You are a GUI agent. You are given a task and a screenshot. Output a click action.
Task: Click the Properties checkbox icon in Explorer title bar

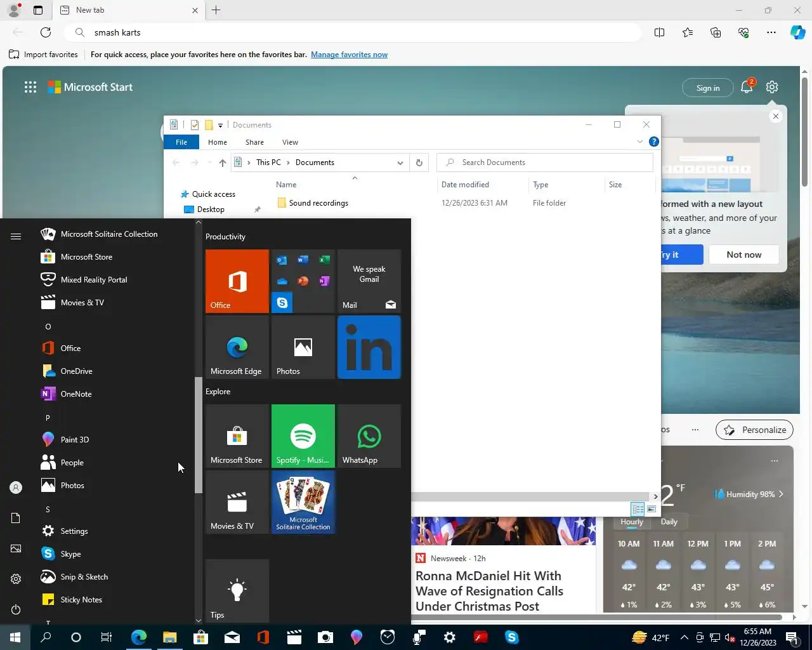pos(195,125)
